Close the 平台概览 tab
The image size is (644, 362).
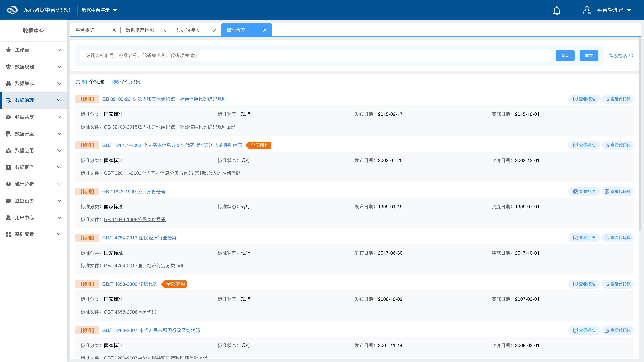114,30
